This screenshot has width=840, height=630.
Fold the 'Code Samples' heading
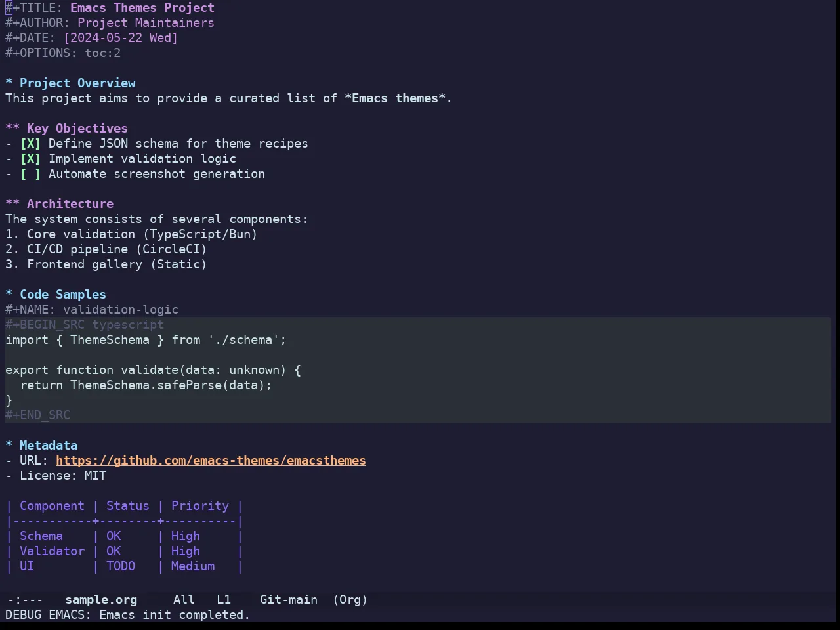tap(9, 295)
